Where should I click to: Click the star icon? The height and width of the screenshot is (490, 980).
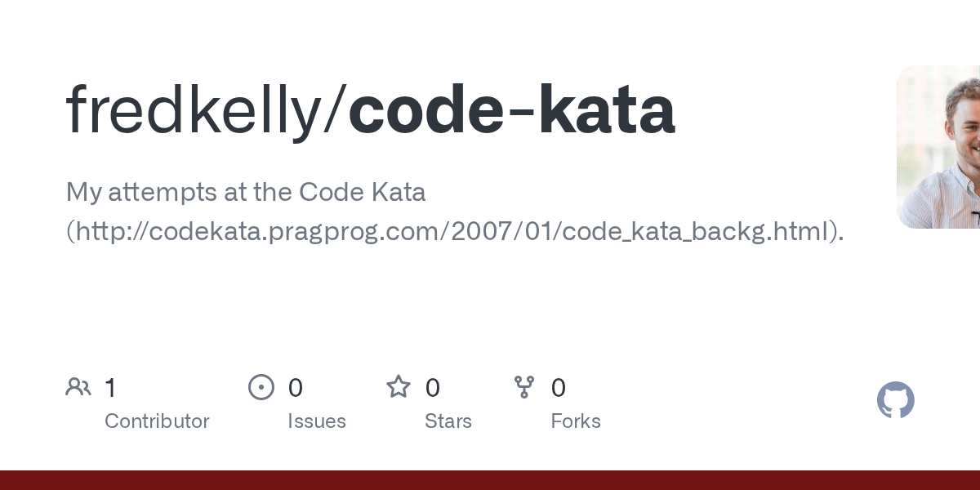click(x=399, y=387)
